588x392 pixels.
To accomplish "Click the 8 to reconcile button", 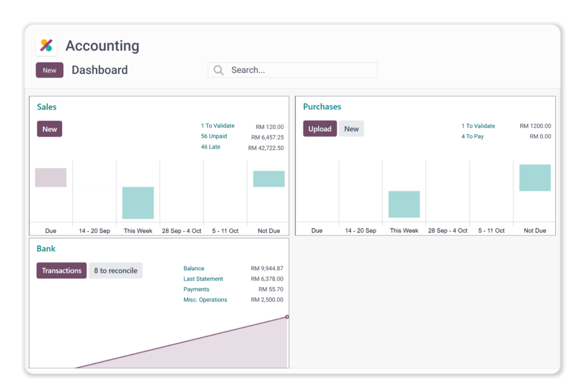I will click(115, 271).
